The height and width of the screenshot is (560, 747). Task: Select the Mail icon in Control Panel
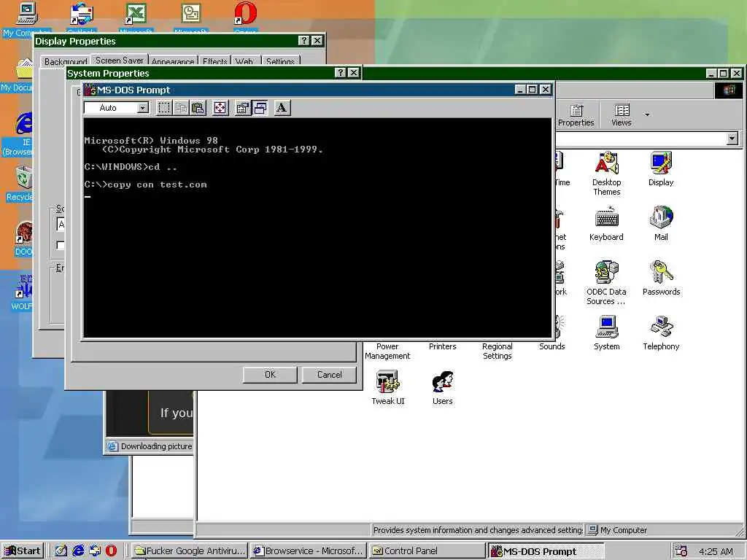[x=661, y=223]
